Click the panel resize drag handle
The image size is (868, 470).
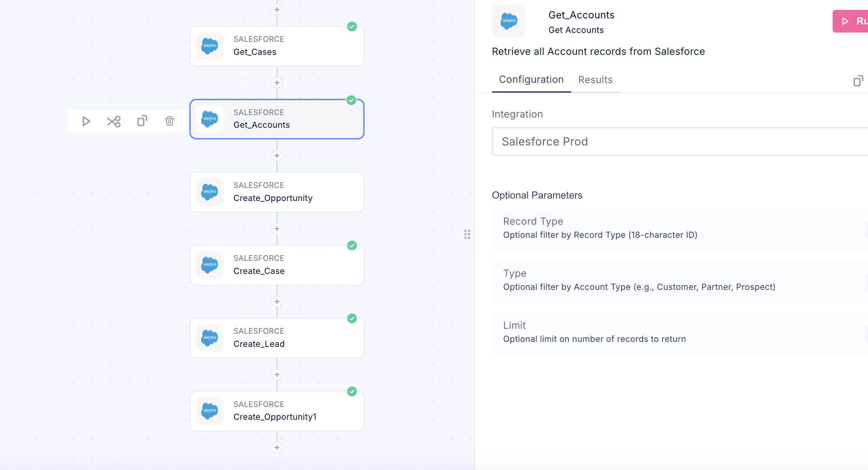(x=467, y=234)
